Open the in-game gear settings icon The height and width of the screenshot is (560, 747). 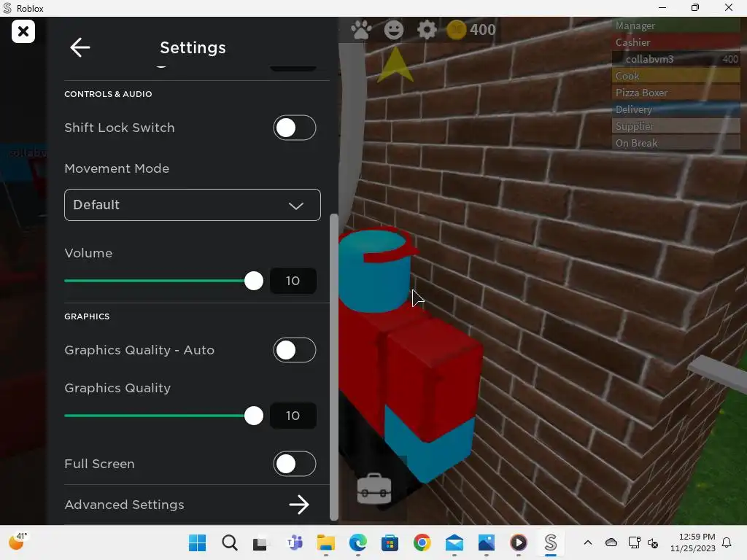coord(426,30)
